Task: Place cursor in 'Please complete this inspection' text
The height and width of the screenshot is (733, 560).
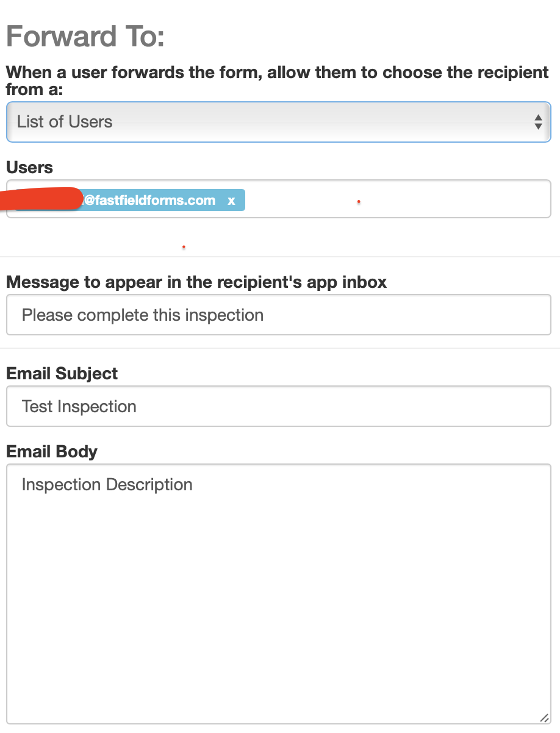Action: coord(143,315)
